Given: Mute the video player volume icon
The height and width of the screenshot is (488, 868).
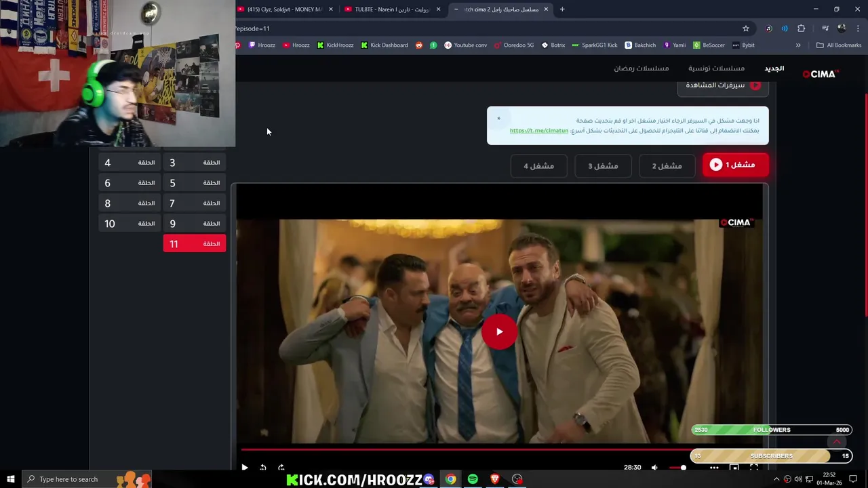Looking at the screenshot, I should click(x=654, y=467).
